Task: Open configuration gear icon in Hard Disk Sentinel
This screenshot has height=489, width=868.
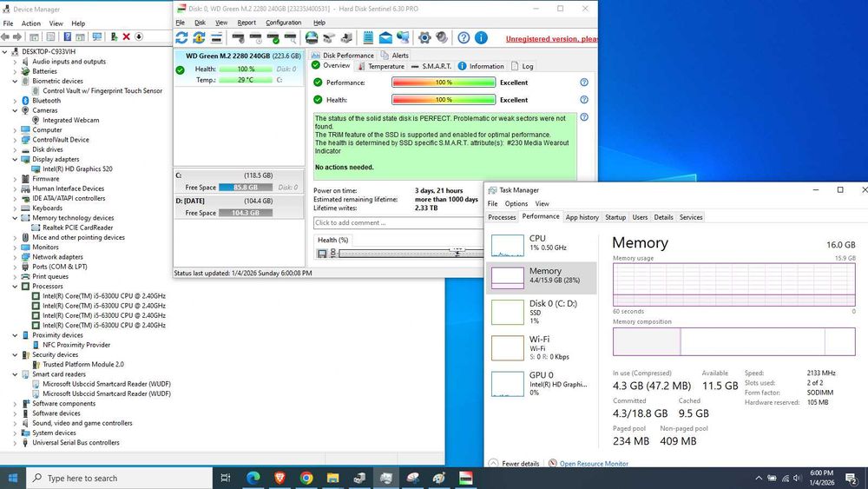Action: coord(424,37)
